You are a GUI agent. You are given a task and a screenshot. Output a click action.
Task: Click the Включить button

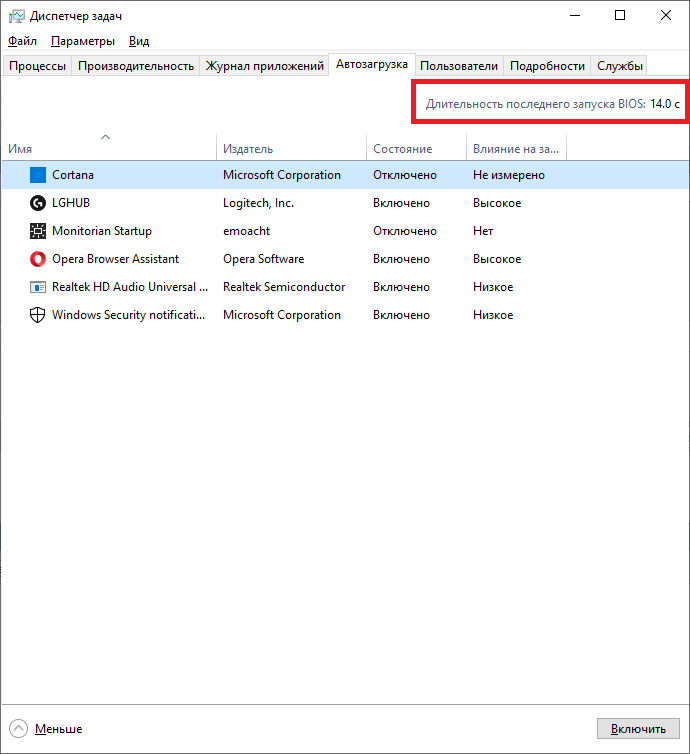638,729
